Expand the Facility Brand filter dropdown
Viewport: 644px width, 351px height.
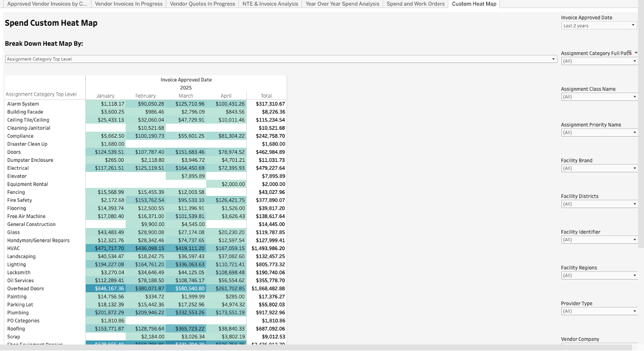coord(599,168)
